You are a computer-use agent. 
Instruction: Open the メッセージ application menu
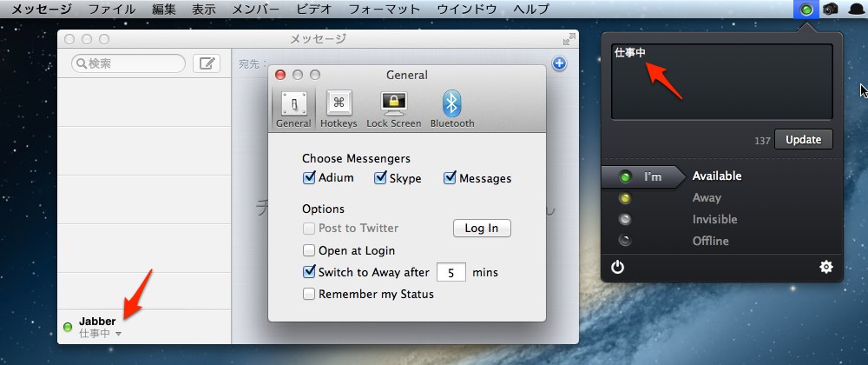point(42,10)
